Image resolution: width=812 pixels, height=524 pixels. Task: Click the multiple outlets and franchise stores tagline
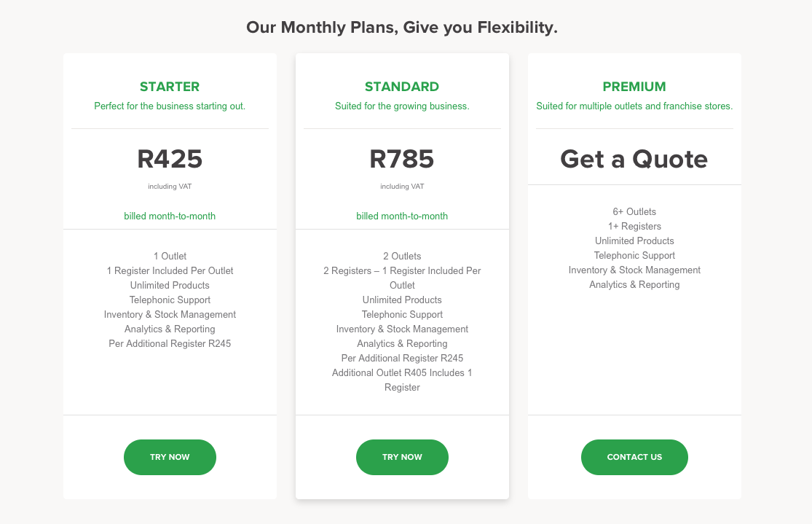point(634,106)
